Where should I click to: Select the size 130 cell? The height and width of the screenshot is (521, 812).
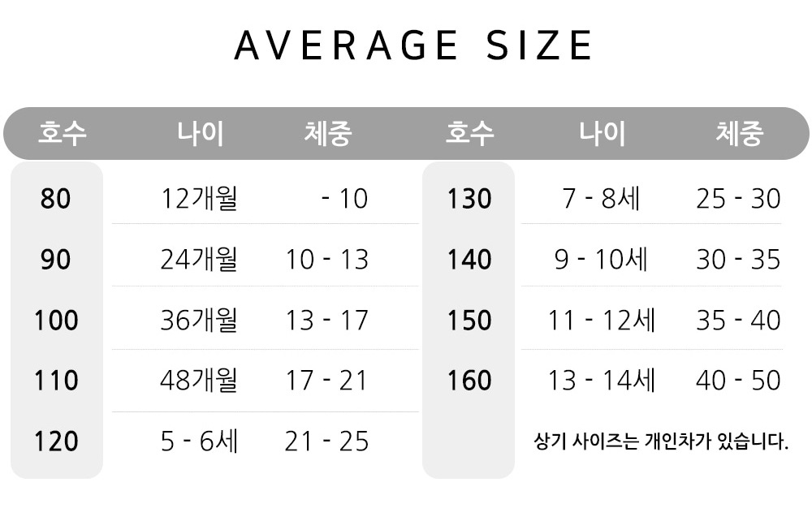[x=469, y=199]
